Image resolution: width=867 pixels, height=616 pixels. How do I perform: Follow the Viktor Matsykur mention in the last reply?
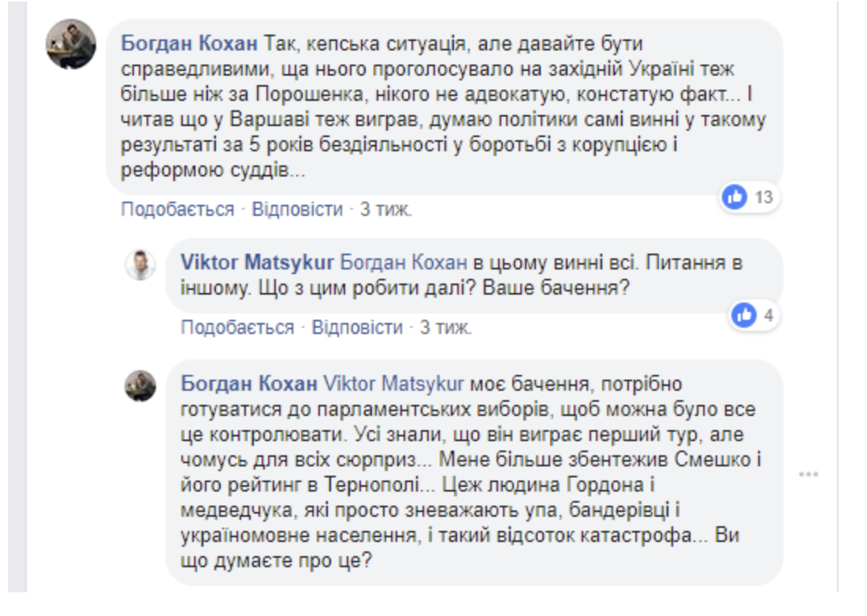tap(395, 384)
